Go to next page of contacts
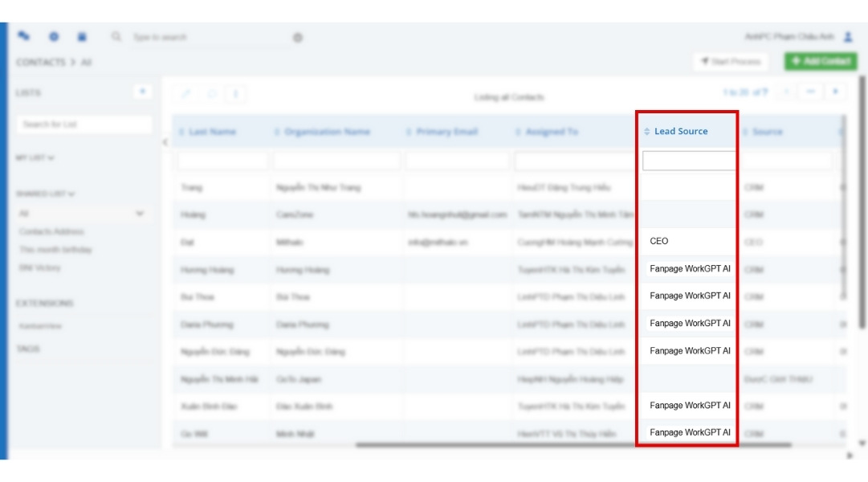This screenshot has width=868, height=482. [x=836, y=92]
